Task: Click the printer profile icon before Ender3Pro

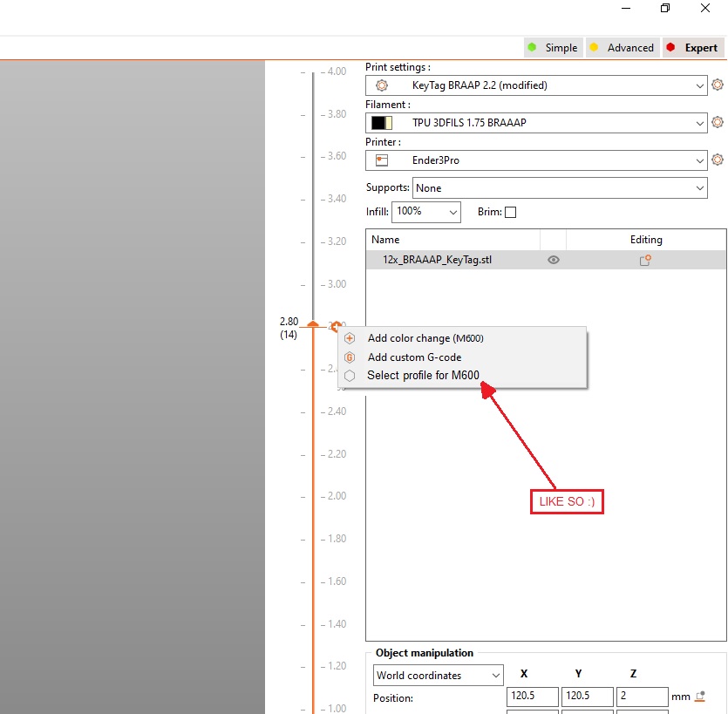Action: 380,160
